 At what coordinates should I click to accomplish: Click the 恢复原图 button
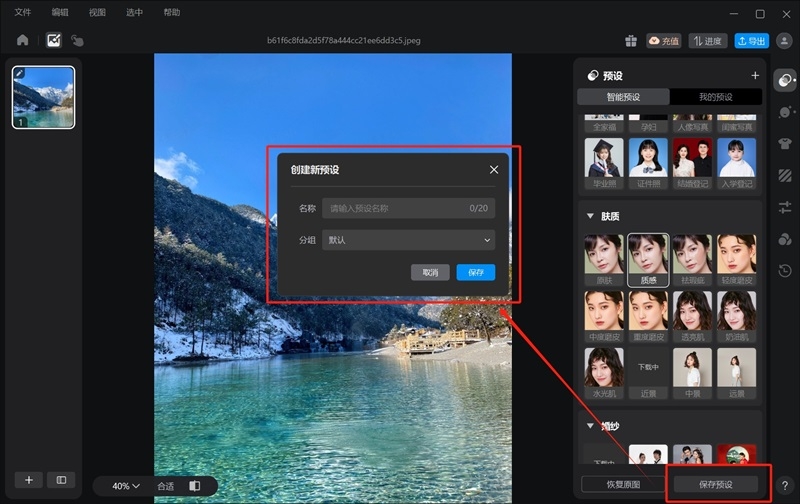tap(623, 485)
